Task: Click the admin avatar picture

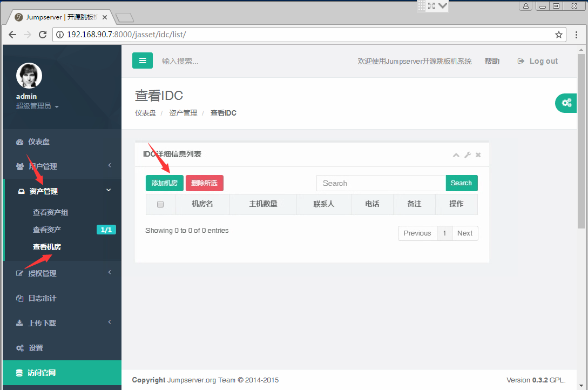Action: tap(29, 76)
